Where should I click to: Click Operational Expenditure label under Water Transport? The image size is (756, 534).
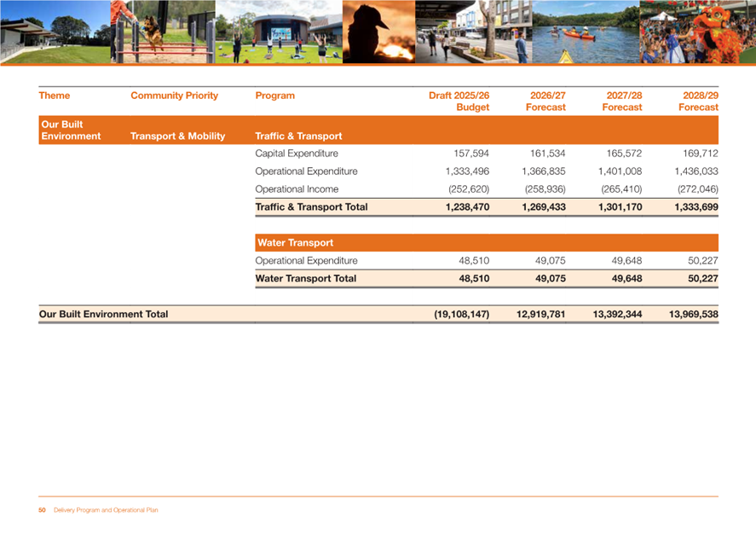tap(306, 260)
